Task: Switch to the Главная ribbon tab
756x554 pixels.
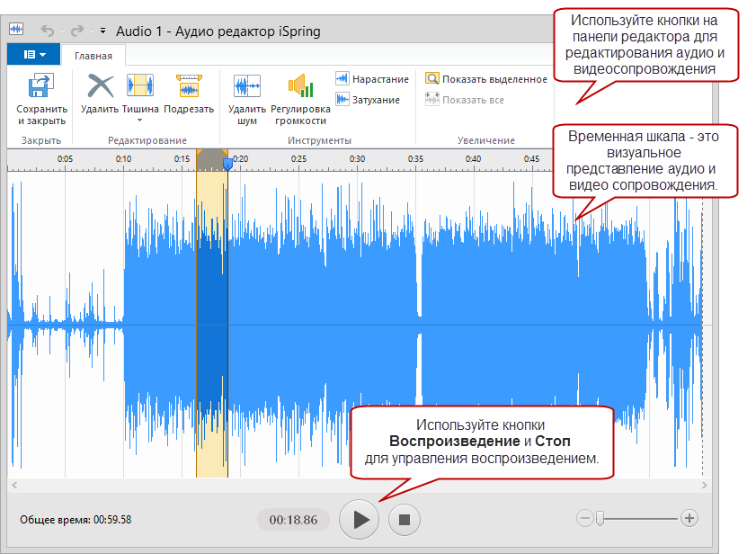Action: (x=93, y=56)
